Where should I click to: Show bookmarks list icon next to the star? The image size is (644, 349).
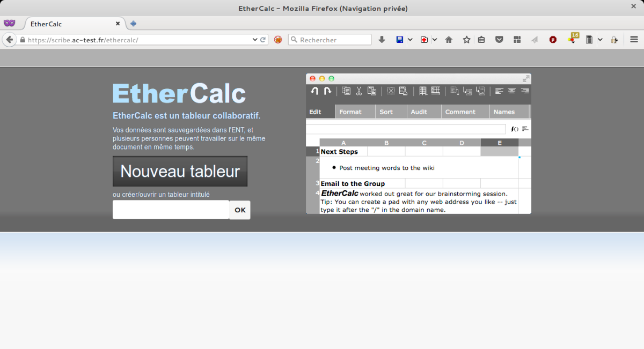481,40
